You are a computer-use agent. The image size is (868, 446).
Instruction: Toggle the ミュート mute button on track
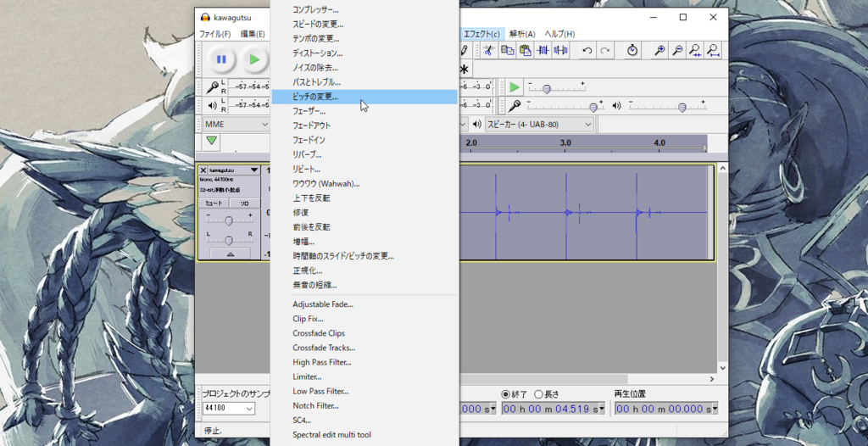(x=214, y=203)
